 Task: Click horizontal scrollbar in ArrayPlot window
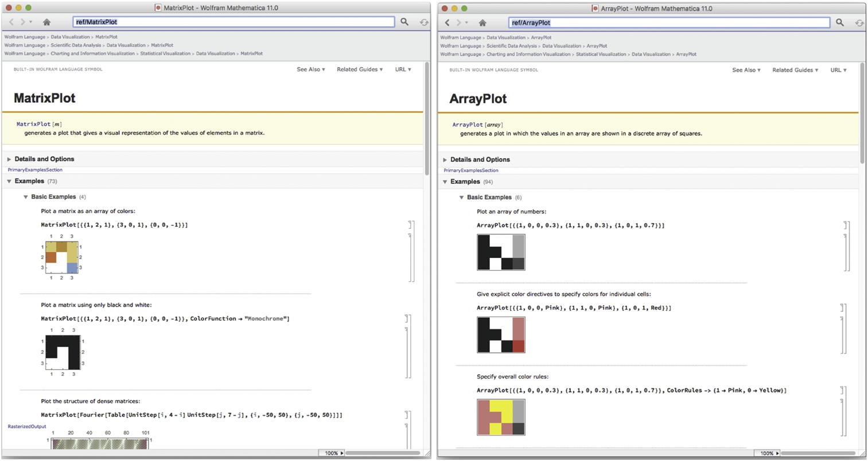pyautogui.click(x=819, y=453)
